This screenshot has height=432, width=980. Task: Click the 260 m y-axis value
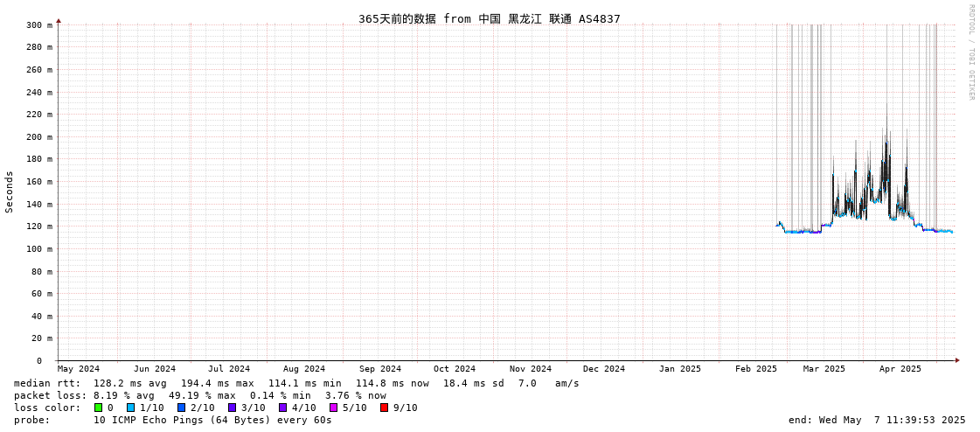click(39, 70)
